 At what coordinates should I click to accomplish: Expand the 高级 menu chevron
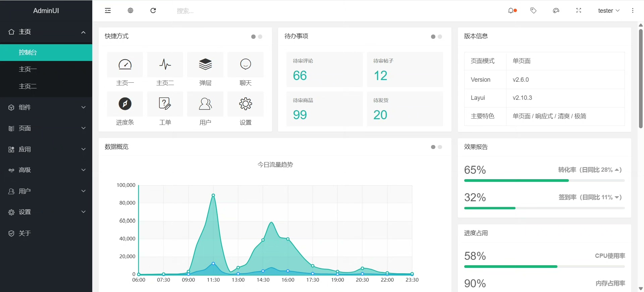[84, 170]
